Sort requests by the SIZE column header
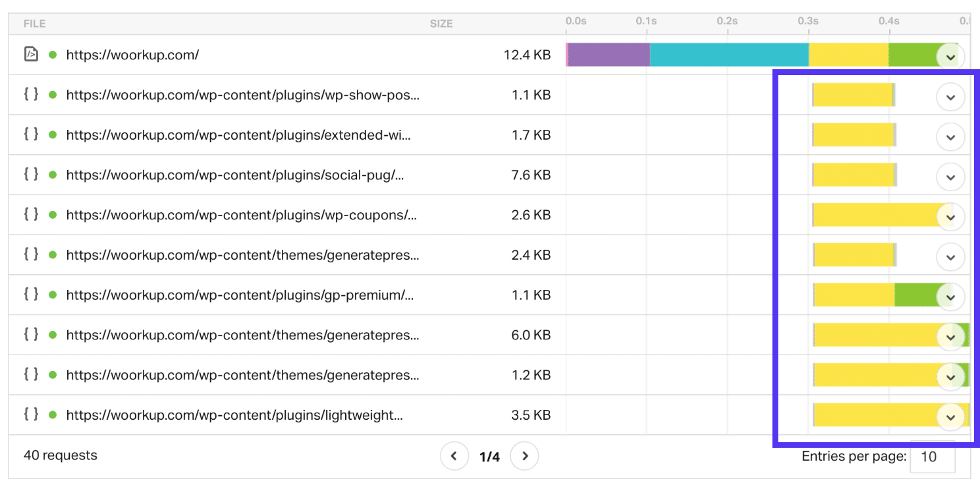980x487 pixels. coord(441,24)
